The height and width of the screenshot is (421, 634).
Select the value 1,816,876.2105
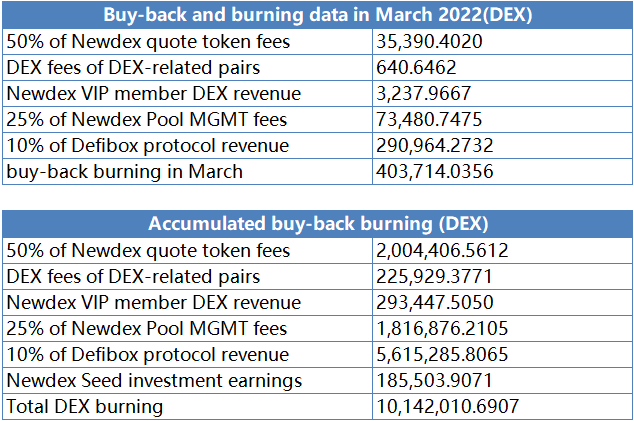coord(442,328)
